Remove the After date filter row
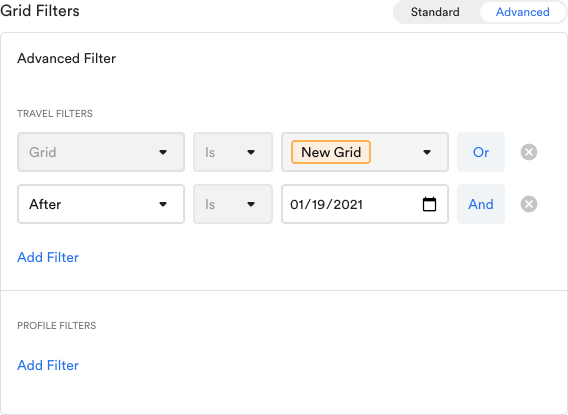The width and height of the screenshot is (568, 415). (529, 204)
